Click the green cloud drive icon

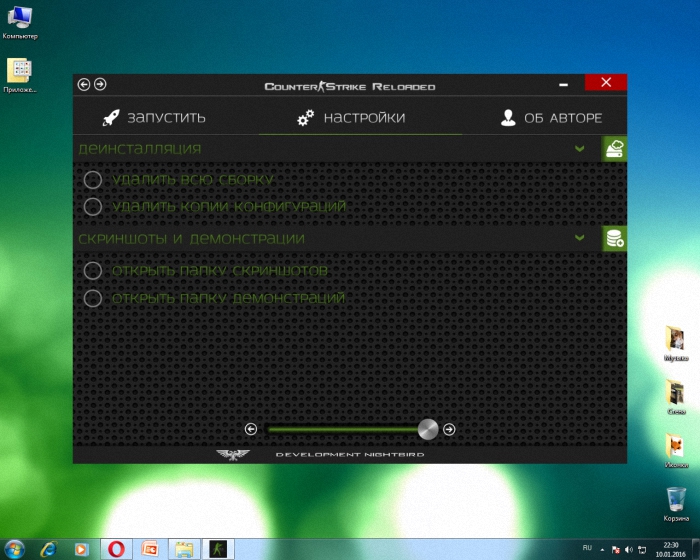(614, 149)
